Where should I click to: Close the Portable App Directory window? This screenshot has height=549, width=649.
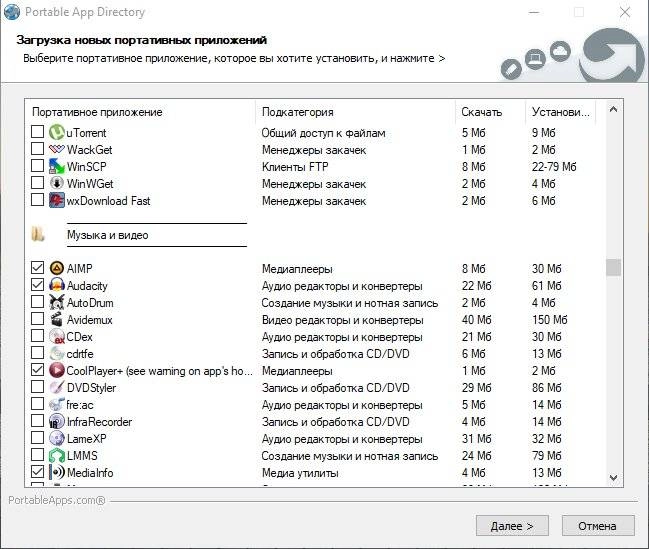coord(625,12)
